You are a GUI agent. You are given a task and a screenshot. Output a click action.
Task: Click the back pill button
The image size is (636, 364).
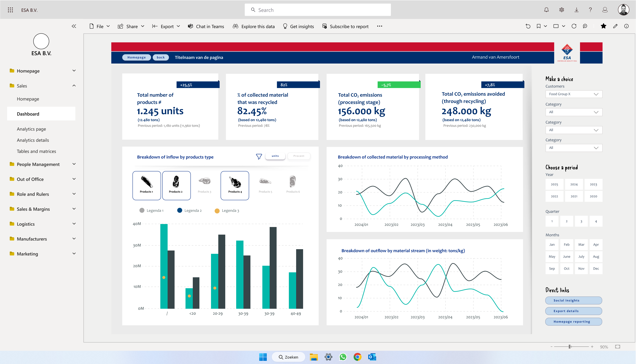click(x=161, y=58)
